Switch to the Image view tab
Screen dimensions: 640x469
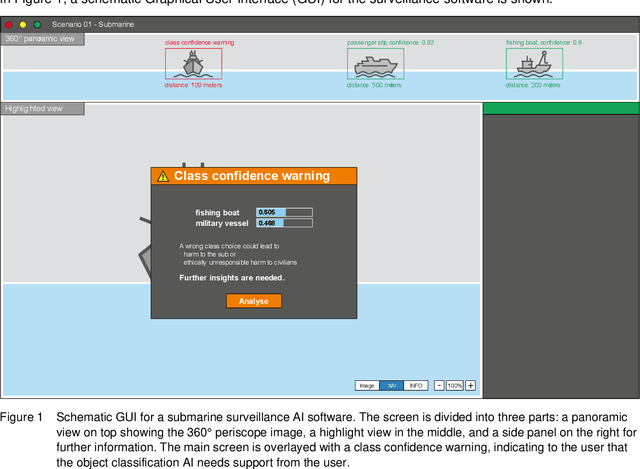(x=367, y=385)
